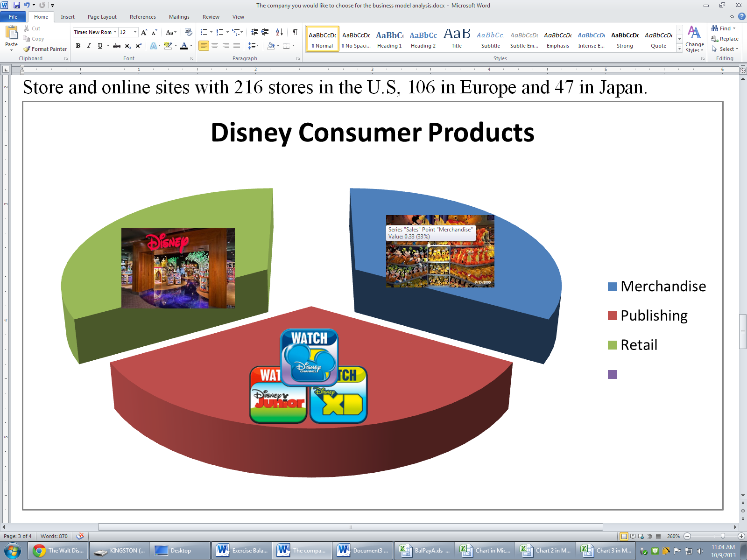Toggle Bold formatting
Image resolution: width=747 pixels, height=560 pixels.
coord(78,46)
